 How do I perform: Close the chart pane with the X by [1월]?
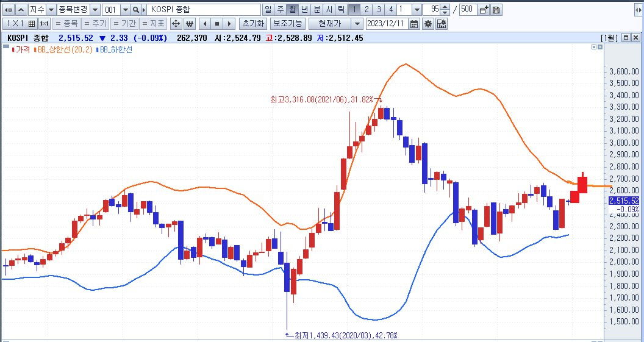tap(636, 38)
